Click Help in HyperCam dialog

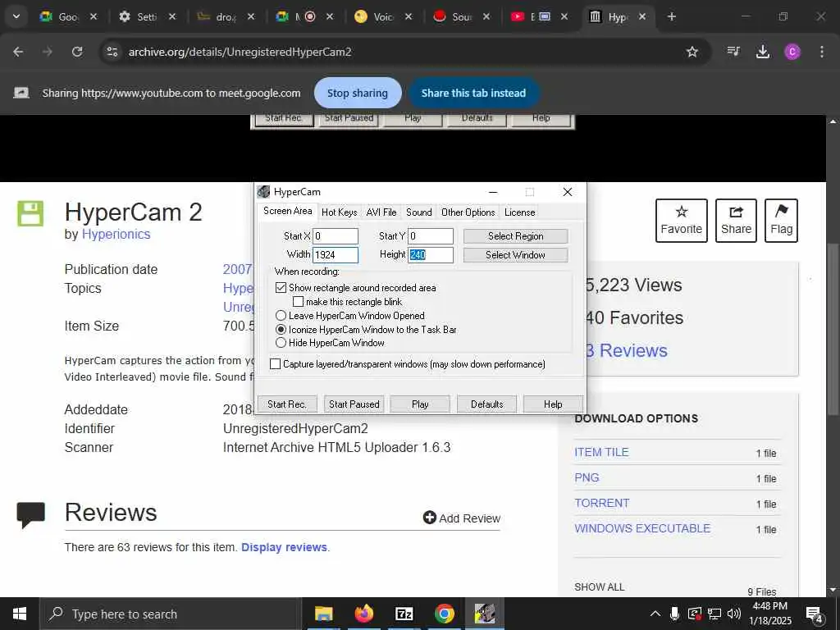(x=553, y=404)
